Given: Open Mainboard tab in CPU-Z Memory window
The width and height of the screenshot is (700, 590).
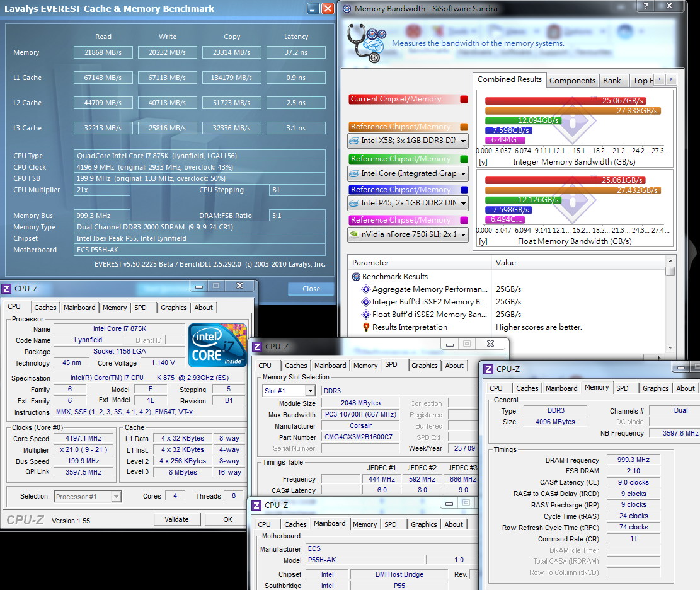Looking at the screenshot, I should pyautogui.click(x=561, y=388).
